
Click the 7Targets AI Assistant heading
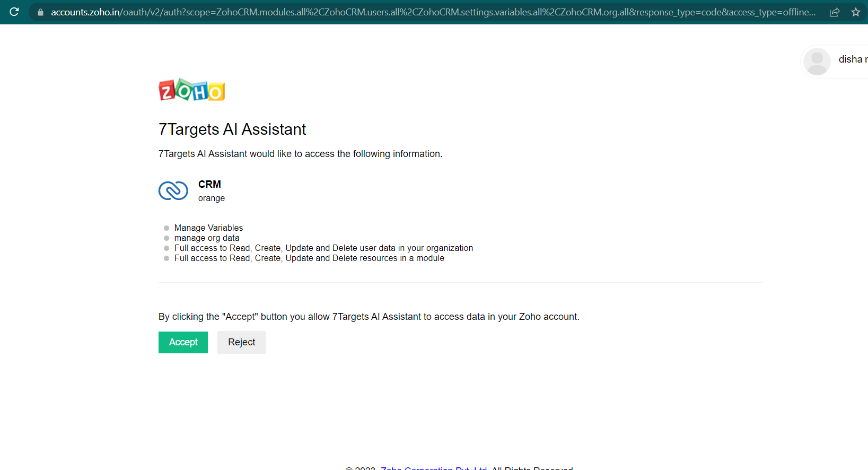(232, 129)
